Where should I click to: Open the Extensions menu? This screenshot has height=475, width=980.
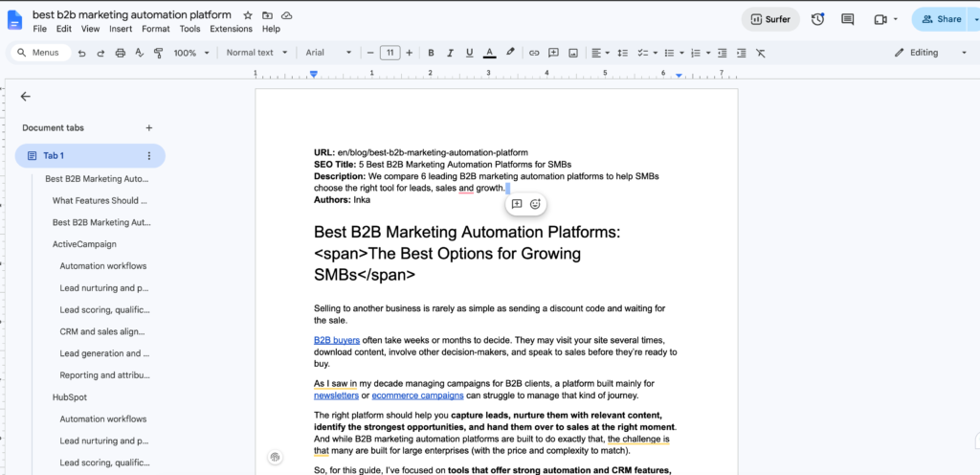click(232, 29)
